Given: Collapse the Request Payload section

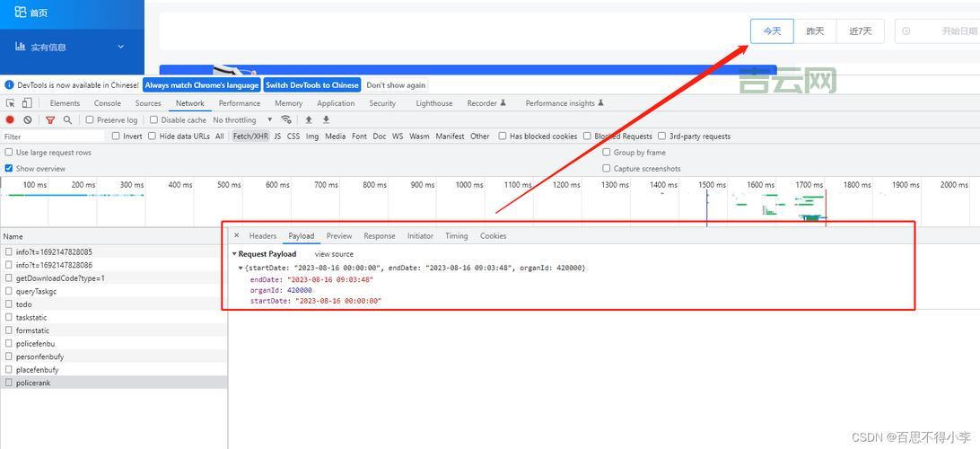Looking at the screenshot, I should 235,254.
